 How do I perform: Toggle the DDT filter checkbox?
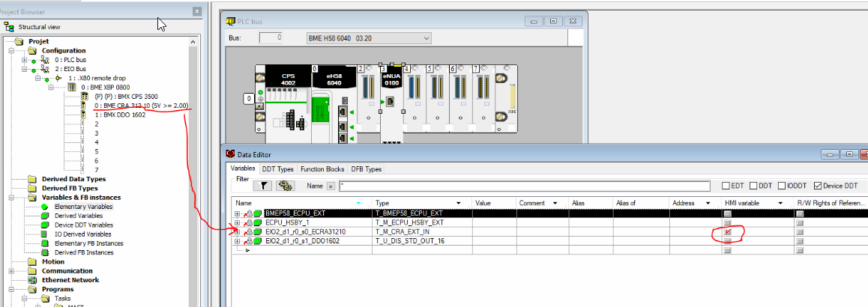[753, 186]
